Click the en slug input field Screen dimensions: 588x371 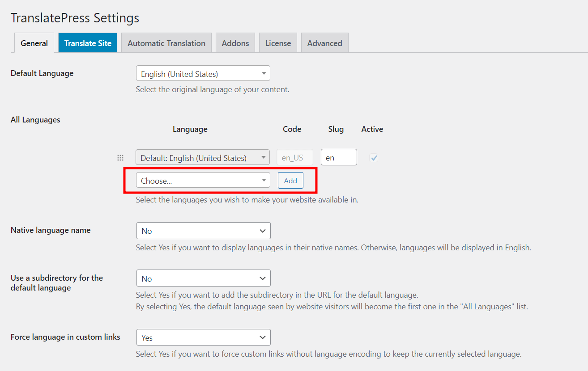click(339, 157)
